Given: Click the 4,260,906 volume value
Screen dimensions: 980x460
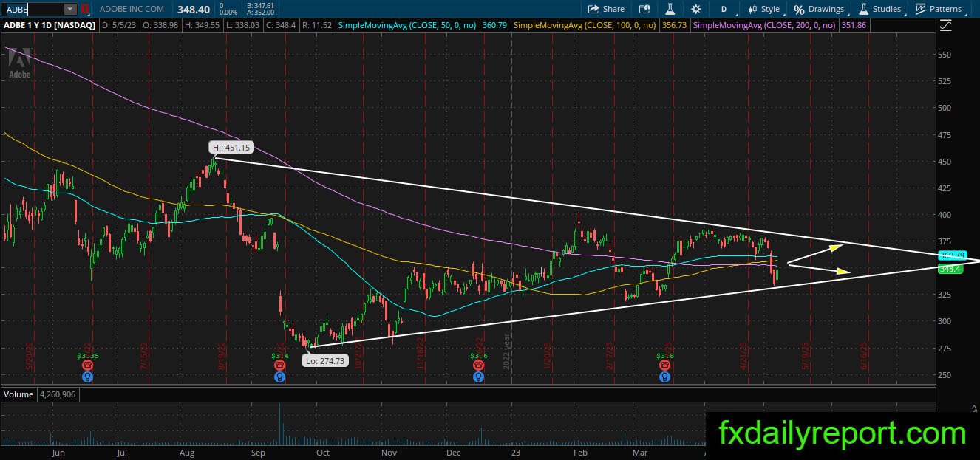Looking at the screenshot, I should click(57, 394).
